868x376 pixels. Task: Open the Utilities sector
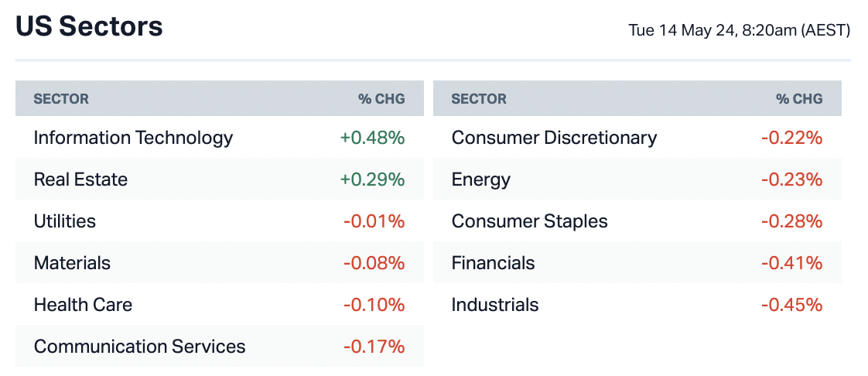[x=65, y=221]
